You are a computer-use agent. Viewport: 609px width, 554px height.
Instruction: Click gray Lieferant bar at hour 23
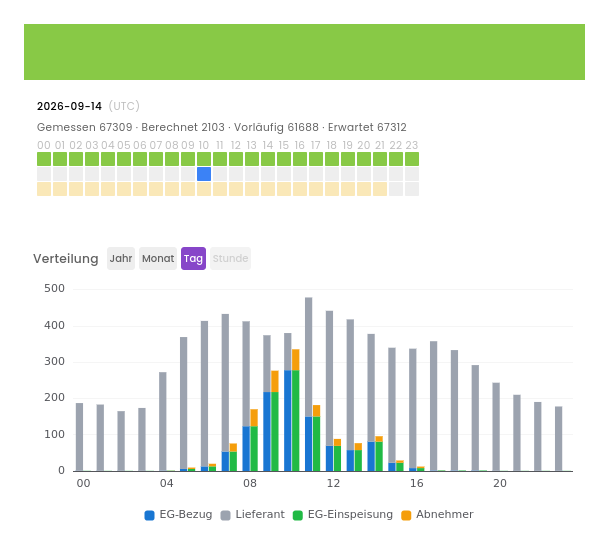pyautogui.click(x=559, y=439)
